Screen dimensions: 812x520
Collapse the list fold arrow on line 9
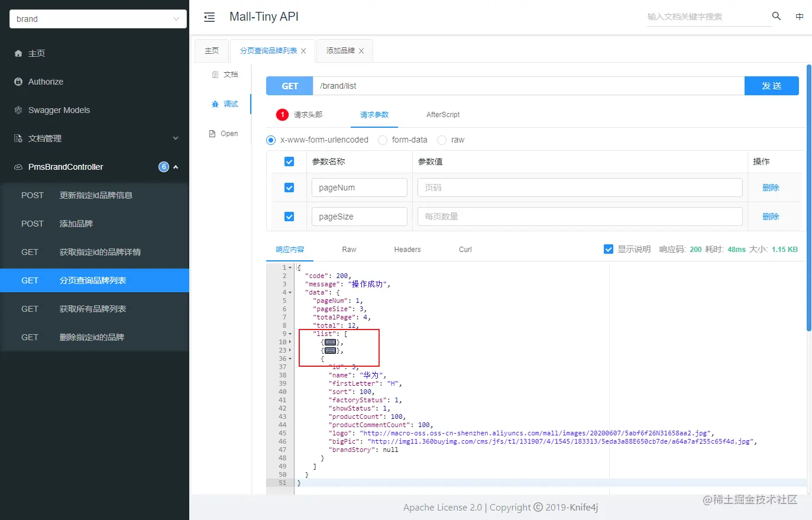(290, 334)
